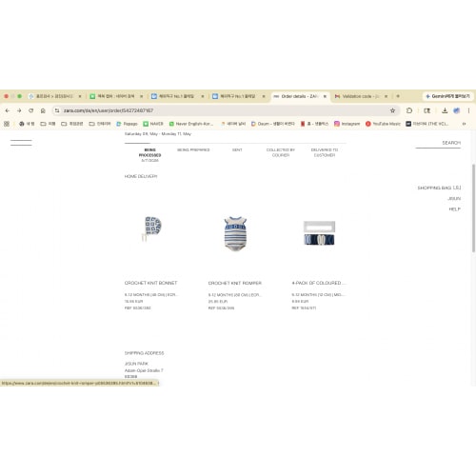The image size is (476, 476).
Task: Open the Daum bookmark
Action: 272,124
